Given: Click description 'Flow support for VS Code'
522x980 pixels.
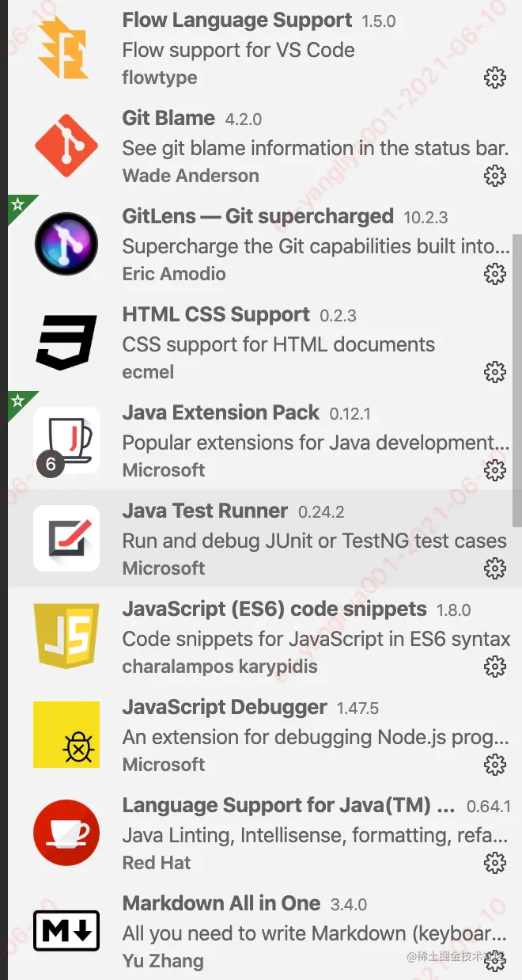Looking at the screenshot, I should pos(238,50).
